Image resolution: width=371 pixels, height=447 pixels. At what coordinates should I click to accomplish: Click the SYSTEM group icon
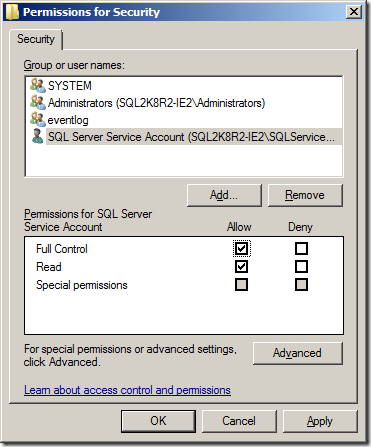click(x=37, y=85)
